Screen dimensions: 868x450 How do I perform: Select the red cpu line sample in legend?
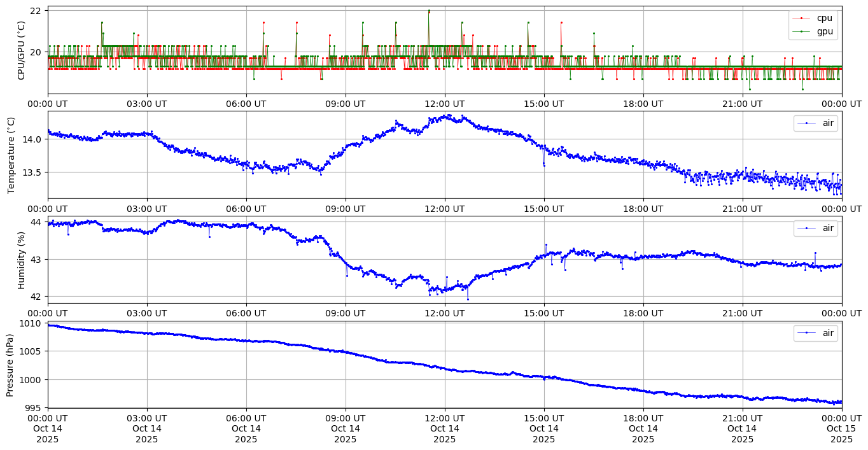click(x=802, y=18)
